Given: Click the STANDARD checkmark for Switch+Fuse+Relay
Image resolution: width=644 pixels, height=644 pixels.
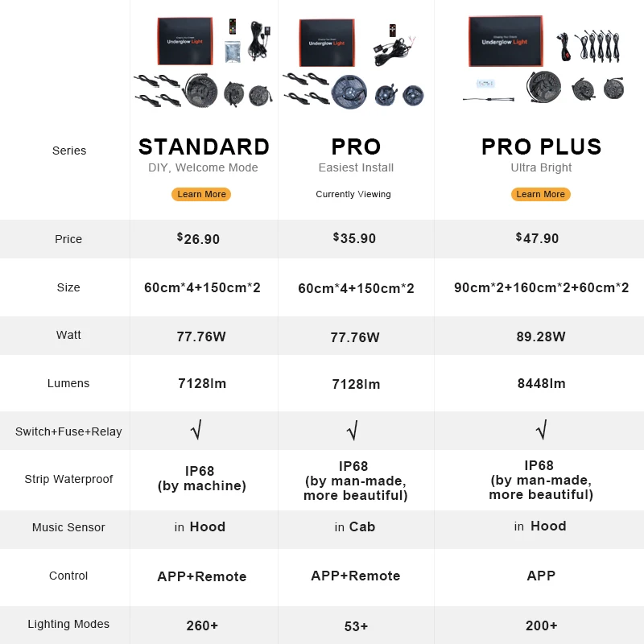Looking at the screenshot, I should click(x=196, y=430).
